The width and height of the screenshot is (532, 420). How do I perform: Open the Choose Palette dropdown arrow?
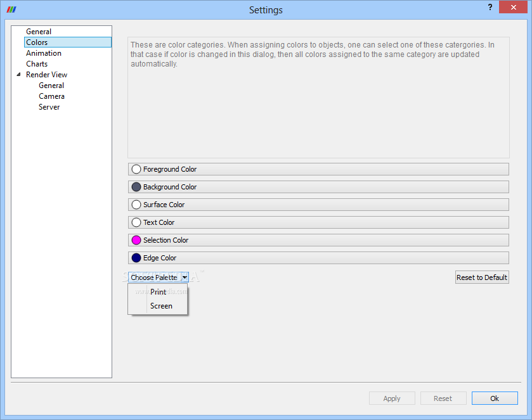184,277
